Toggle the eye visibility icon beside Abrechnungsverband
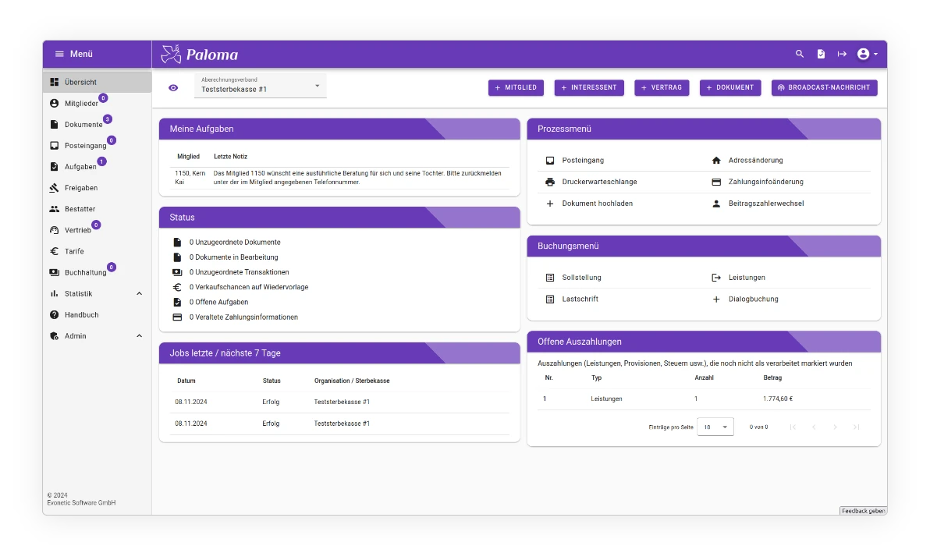Image resolution: width=930 pixels, height=560 pixels. tap(173, 87)
